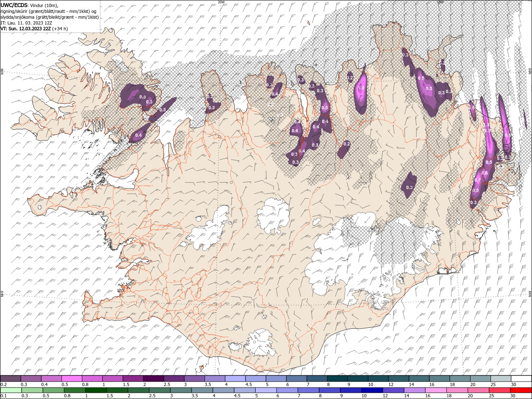Pick the magenta 1 snowfall legend swatch

click(x=112, y=378)
